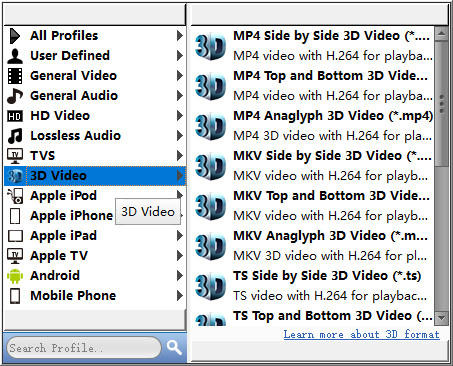The height and width of the screenshot is (366, 453).
Task: Expand the User Defined submenu arrow
Action: click(180, 56)
